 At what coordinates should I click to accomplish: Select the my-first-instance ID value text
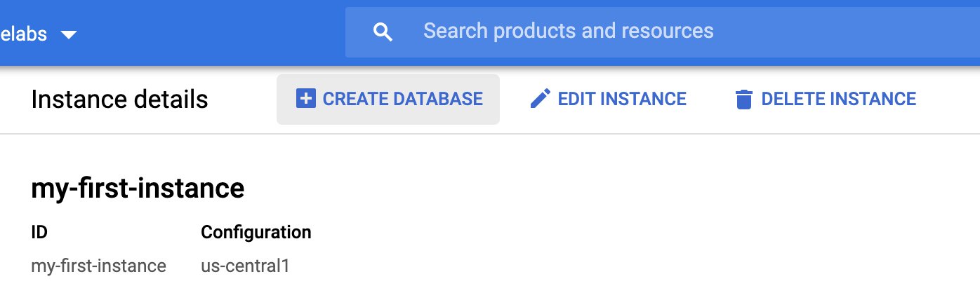pyautogui.click(x=98, y=266)
